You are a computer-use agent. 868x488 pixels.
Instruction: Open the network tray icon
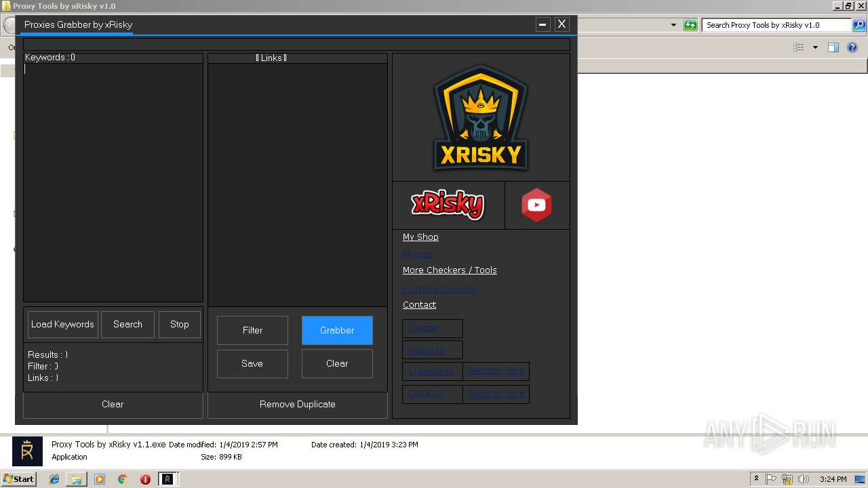[787, 479]
